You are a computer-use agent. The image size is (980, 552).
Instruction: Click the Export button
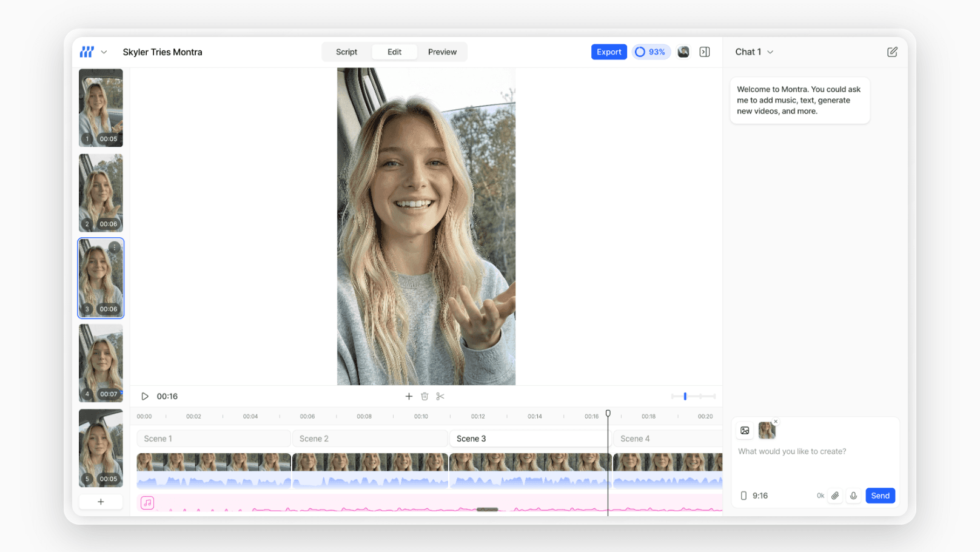pos(609,52)
